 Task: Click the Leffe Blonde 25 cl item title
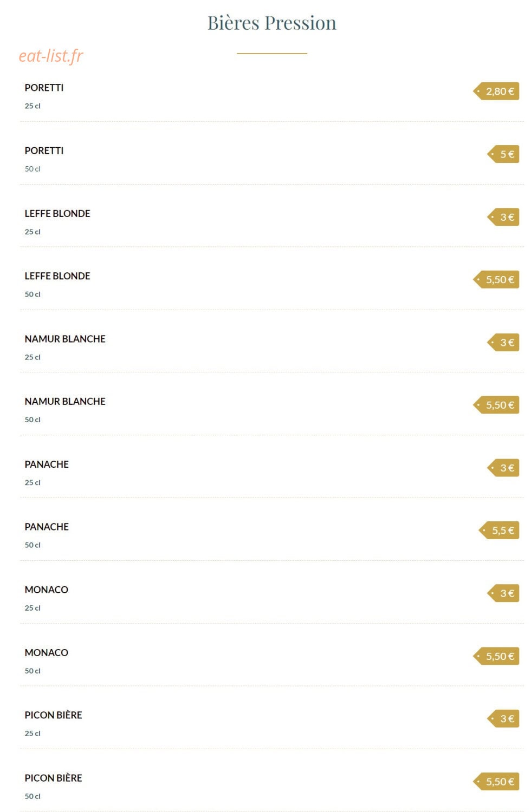click(x=57, y=213)
